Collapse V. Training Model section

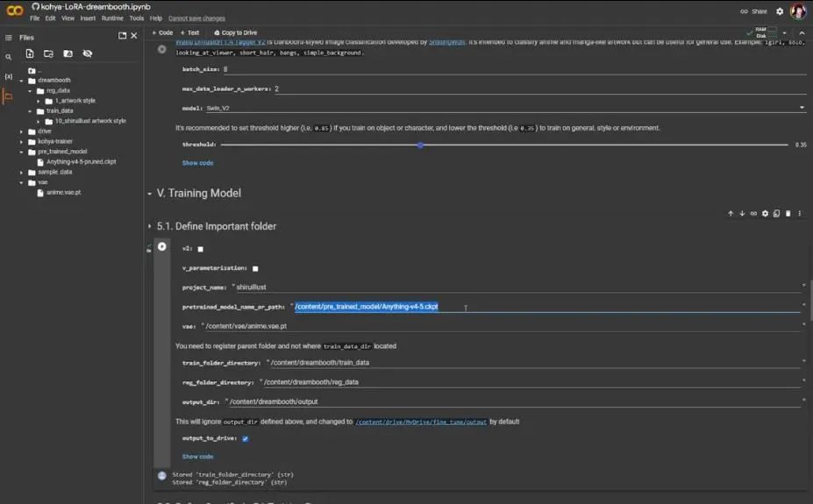pos(149,194)
